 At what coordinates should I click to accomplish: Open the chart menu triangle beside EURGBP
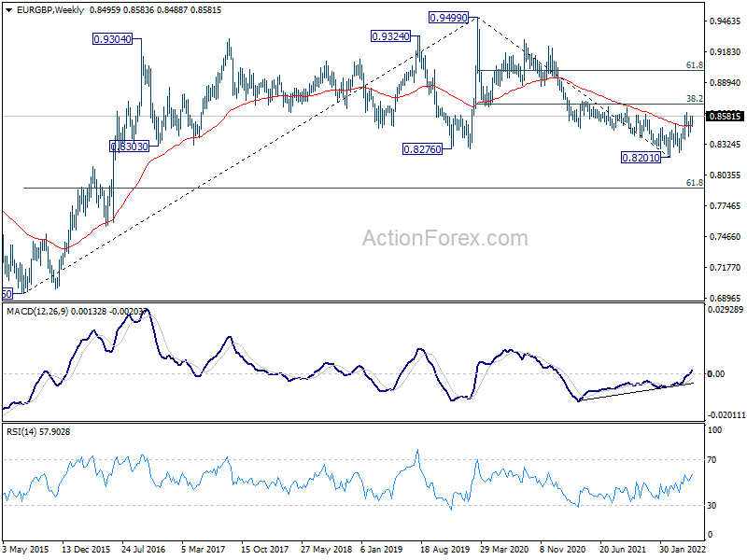8,10
